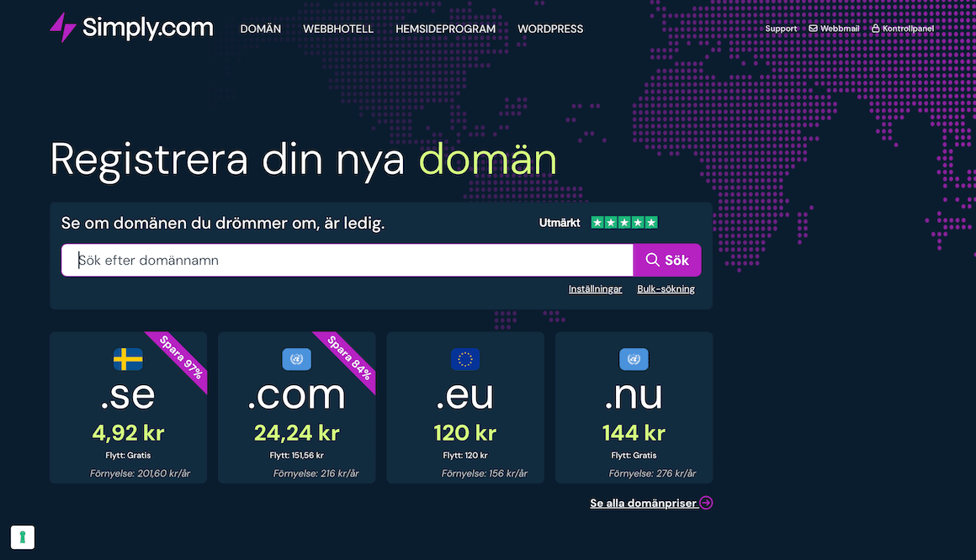
Task: Click the Simply.com lightning bolt logo
Action: (x=63, y=28)
